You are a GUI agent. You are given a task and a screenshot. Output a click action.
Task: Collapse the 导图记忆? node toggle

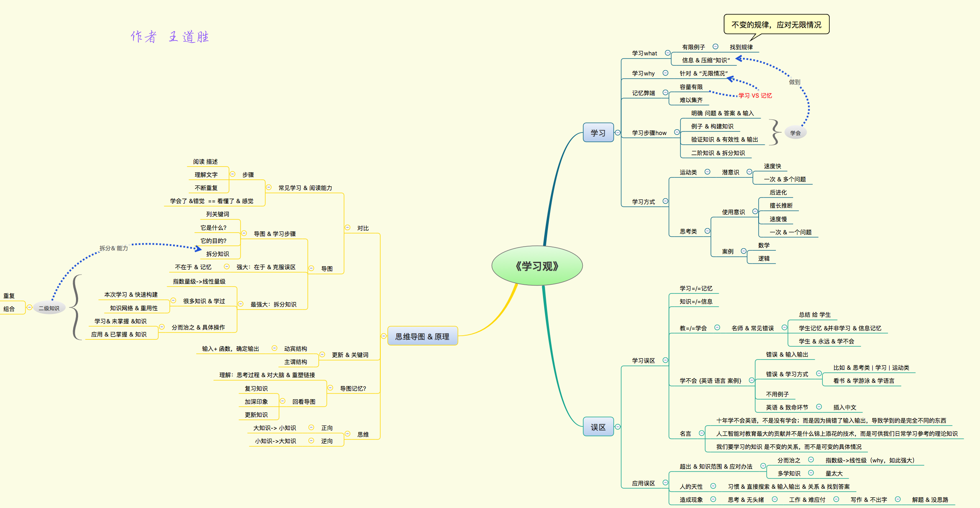coord(330,388)
